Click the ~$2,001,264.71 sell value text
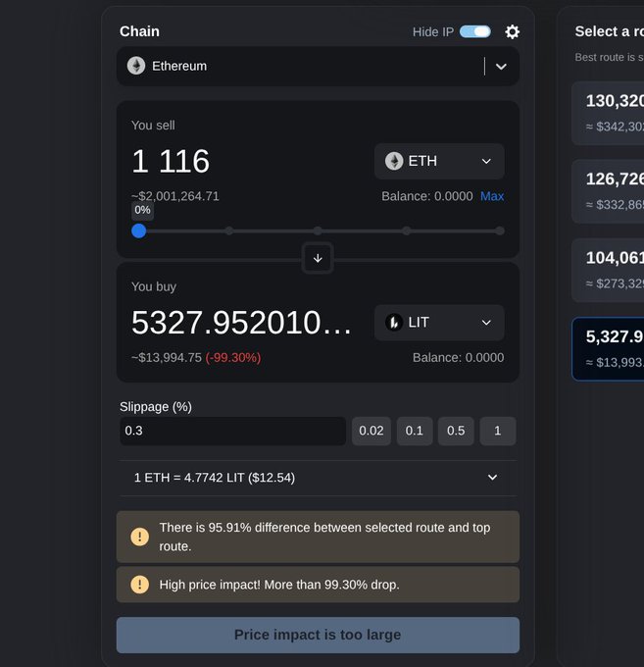644x667 pixels. click(175, 196)
